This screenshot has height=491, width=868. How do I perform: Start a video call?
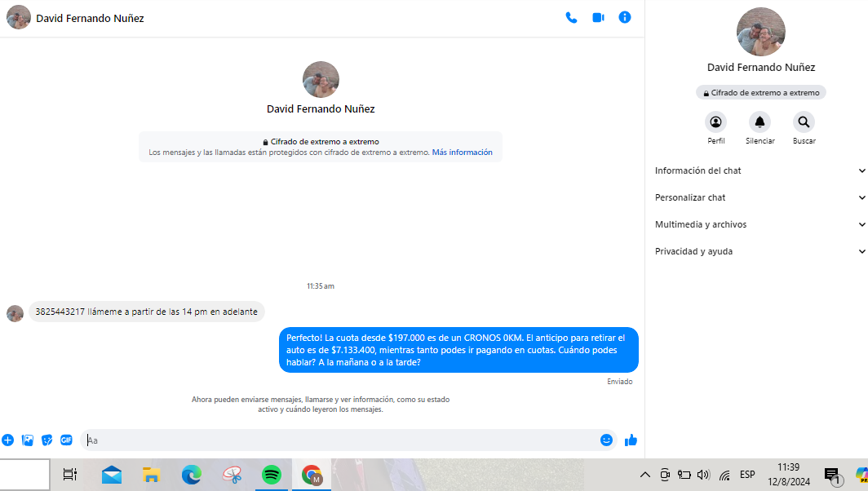pyautogui.click(x=598, y=17)
